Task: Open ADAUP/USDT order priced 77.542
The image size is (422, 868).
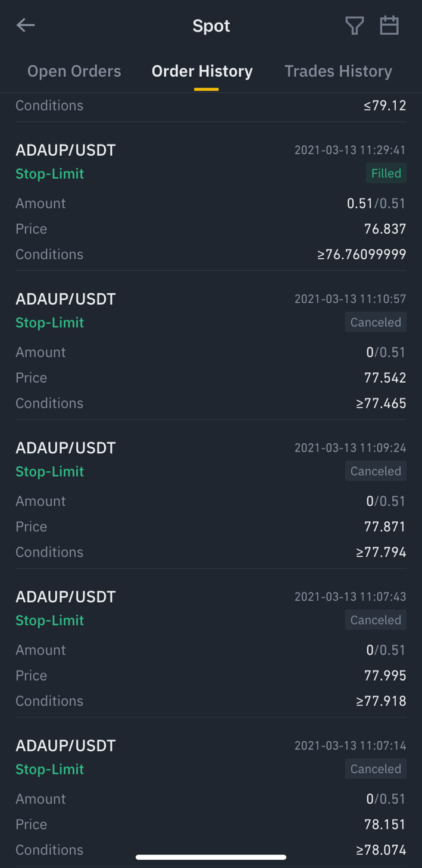Action: [x=65, y=299]
